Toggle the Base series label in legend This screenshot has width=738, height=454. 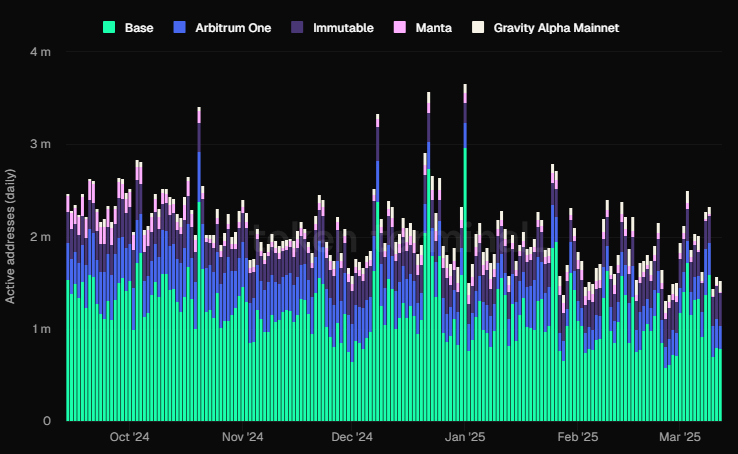[139, 27]
